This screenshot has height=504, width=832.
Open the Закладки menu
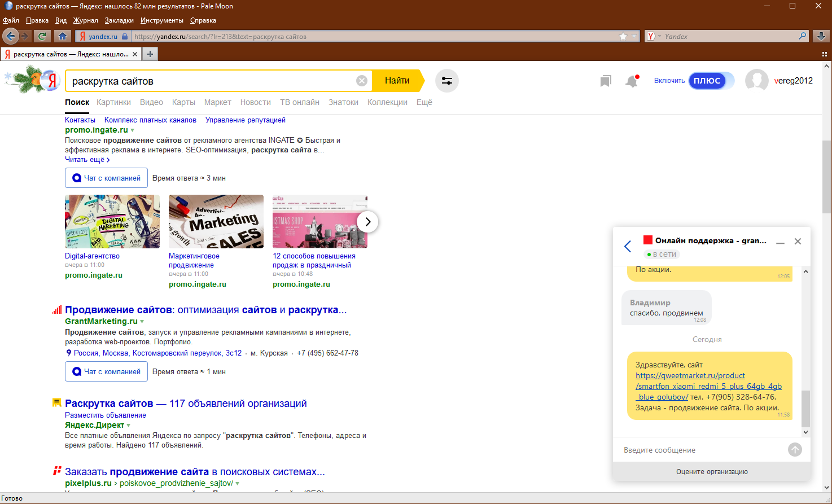click(119, 20)
